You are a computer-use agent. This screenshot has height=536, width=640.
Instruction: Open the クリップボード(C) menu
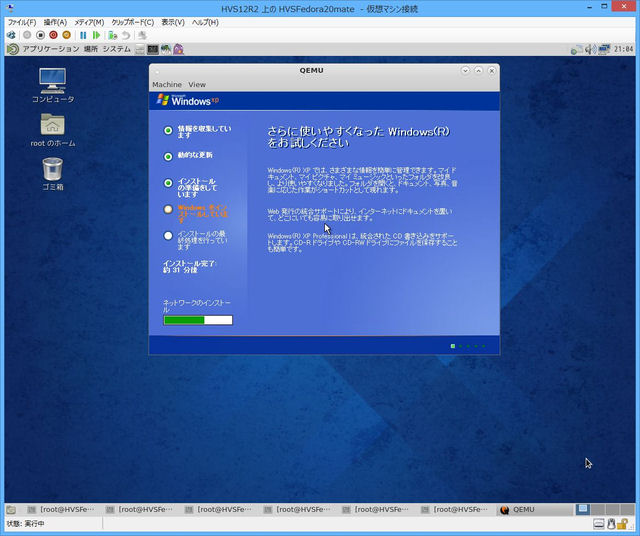click(x=133, y=22)
